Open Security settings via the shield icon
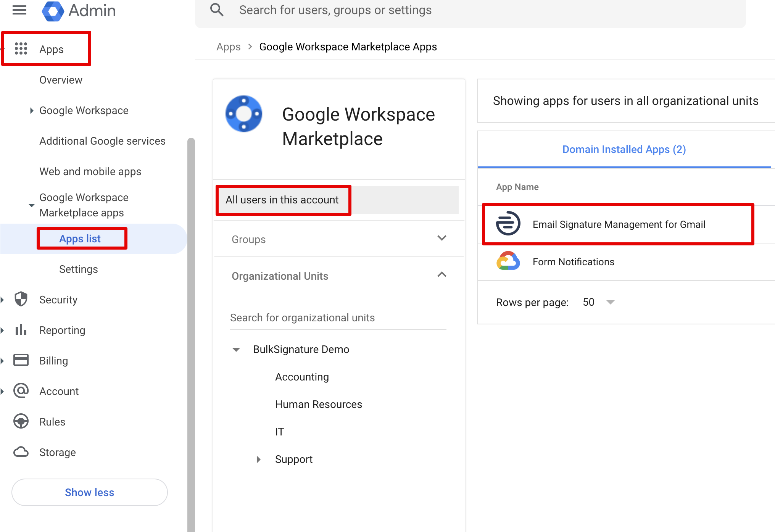This screenshot has height=532, width=775. click(21, 299)
